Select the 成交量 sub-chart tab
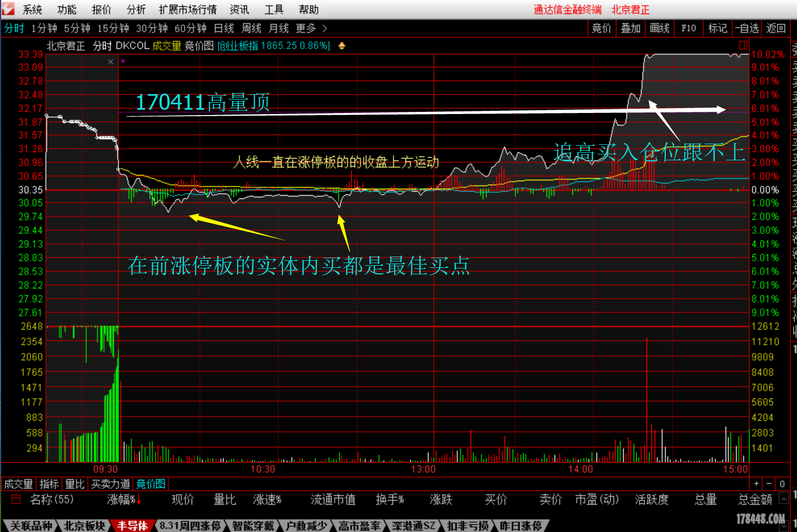Image resolution: width=797 pixels, height=532 pixels. tap(18, 484)
